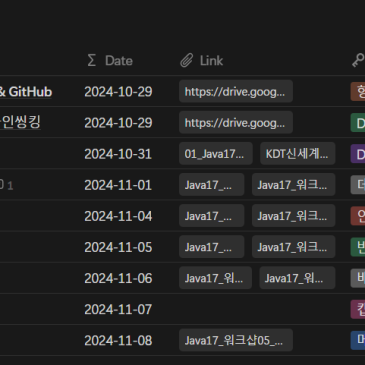Open the drive.google link in the & GitHub row
Viewport: 365px width, 365px height.
click(x=236, y=91)
